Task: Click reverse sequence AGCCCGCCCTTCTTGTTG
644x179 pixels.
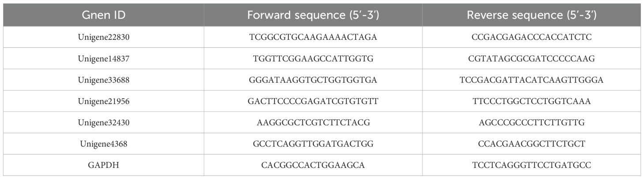Action: point(532,122)
